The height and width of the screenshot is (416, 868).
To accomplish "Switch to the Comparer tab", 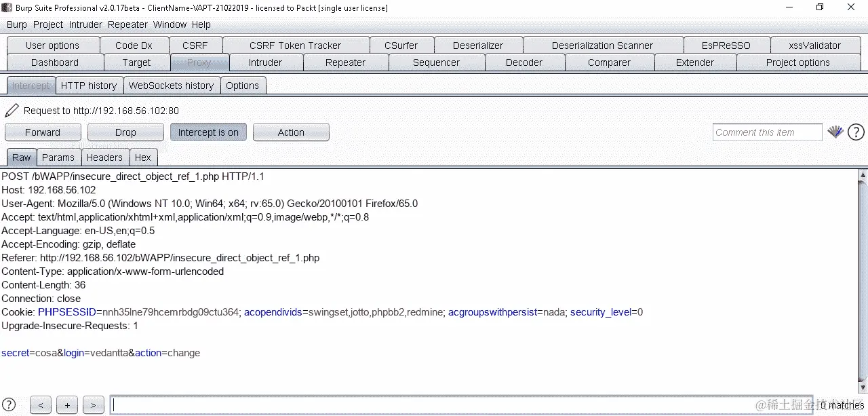I will [609, 62].
